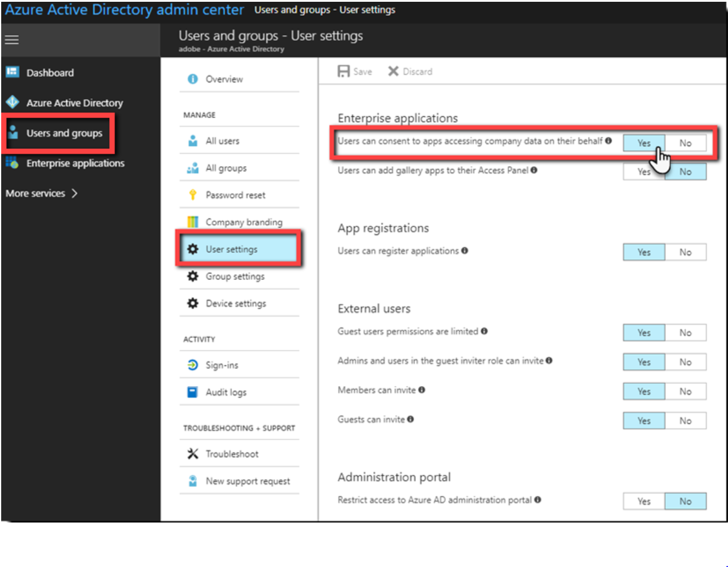Set Restrict access to admin portal No
Viewport: 728px width, 567px height.
coord(686,501)
